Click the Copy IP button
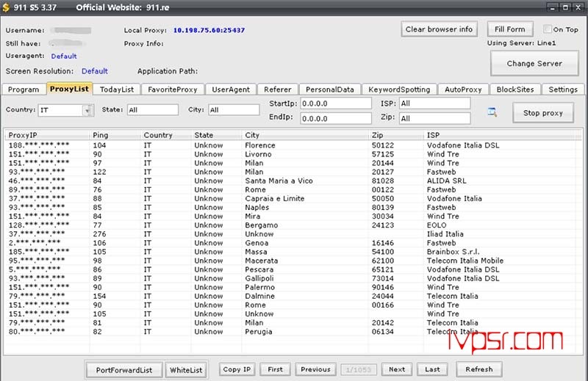588x381 pixels. tap(237, 369)
